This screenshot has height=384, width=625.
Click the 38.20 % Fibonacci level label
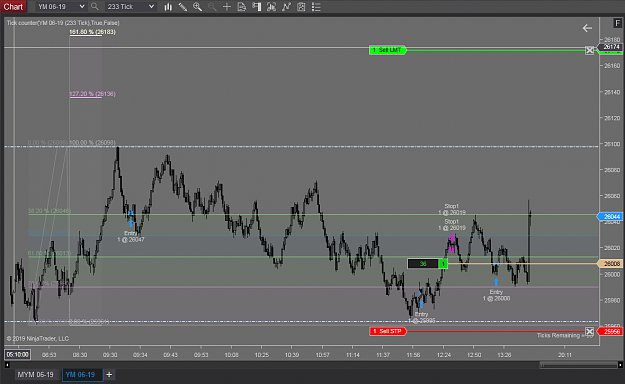click(x=49, y=211)
